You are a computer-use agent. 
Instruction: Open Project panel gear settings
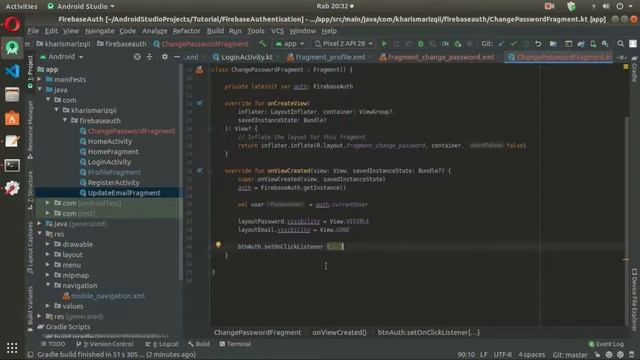pos(164,57)
